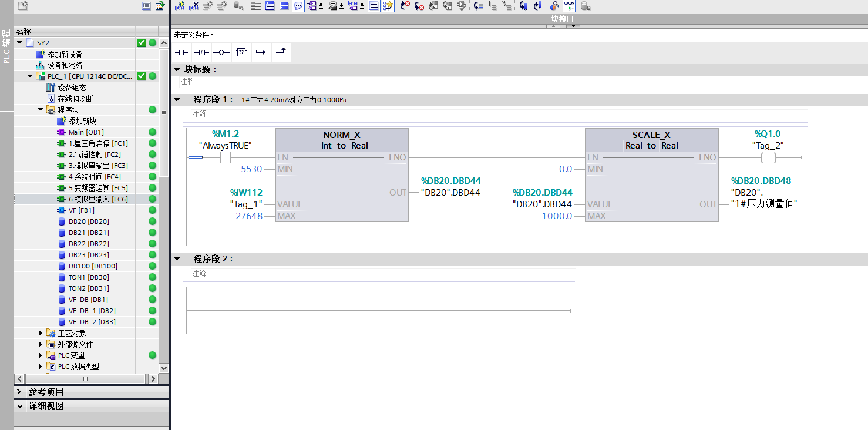Image resolution: width=868 pixels, height=430 pixels.
Task: Open the Main [OB1] block
Action: click(x=86, y=132)
